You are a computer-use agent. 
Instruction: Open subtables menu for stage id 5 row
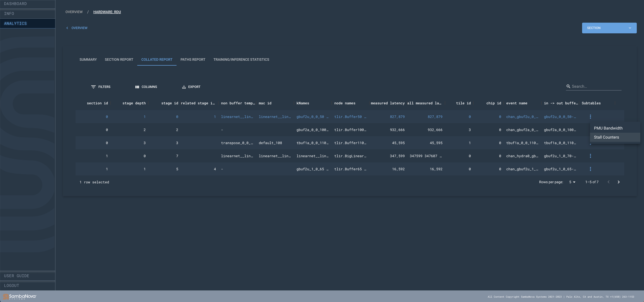590,169
